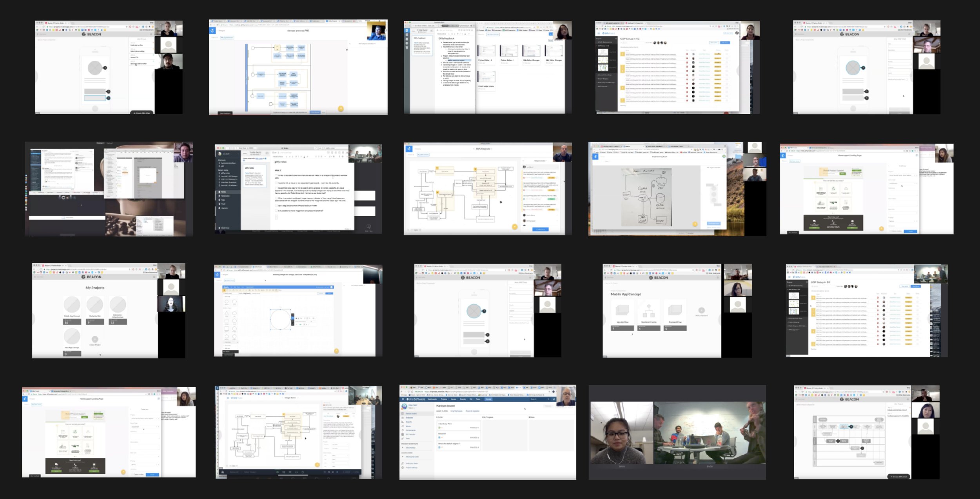Select woman-with-glasses video tile in video call
980x499 pixels.
pyautogui.click(x=621, y=433)
